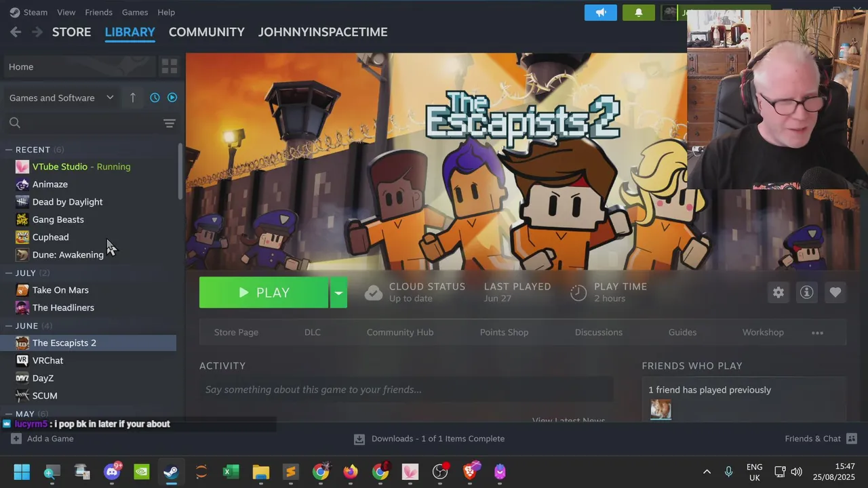The image size is (868, 488).
Task: Click the green PLAY button
Action: (264, 293)
